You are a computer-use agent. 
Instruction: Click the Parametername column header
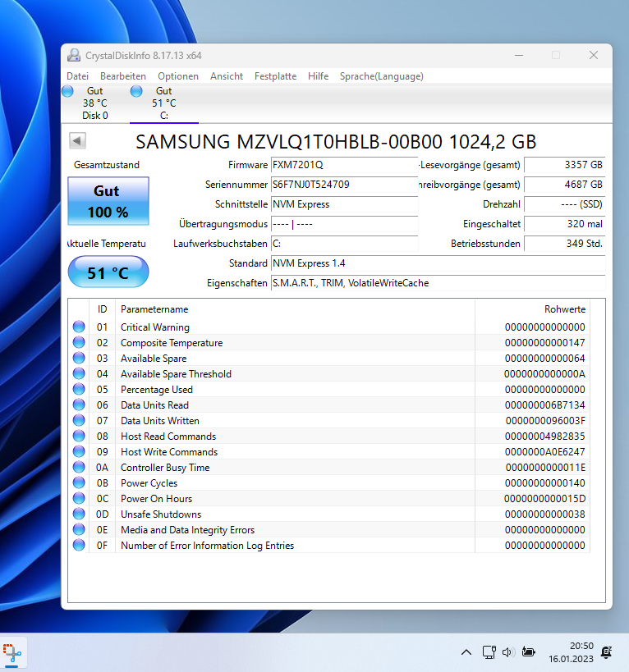click(295, 309)
